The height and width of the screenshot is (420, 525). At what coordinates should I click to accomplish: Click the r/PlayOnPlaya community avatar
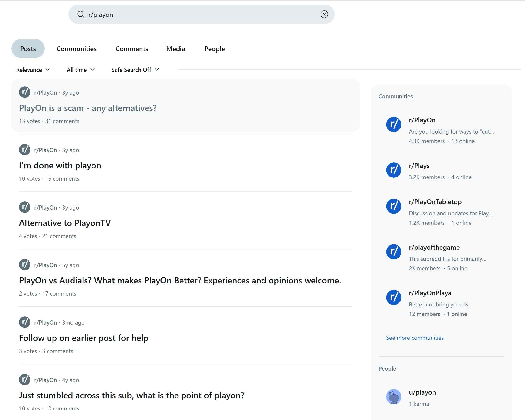[394, 297]
